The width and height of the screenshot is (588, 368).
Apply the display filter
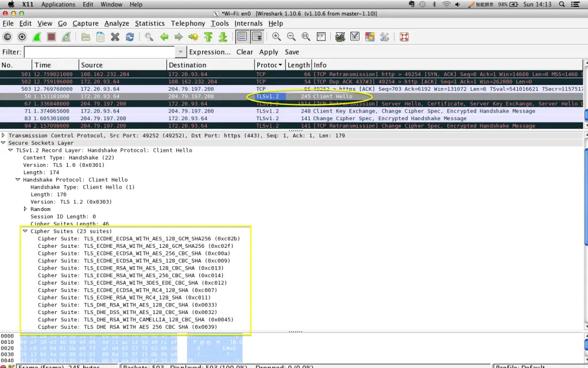269,52
